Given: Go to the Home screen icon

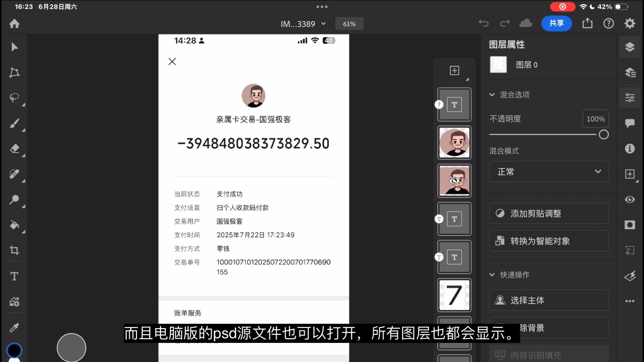Looking at the screenshot, I should pos(14,23).
